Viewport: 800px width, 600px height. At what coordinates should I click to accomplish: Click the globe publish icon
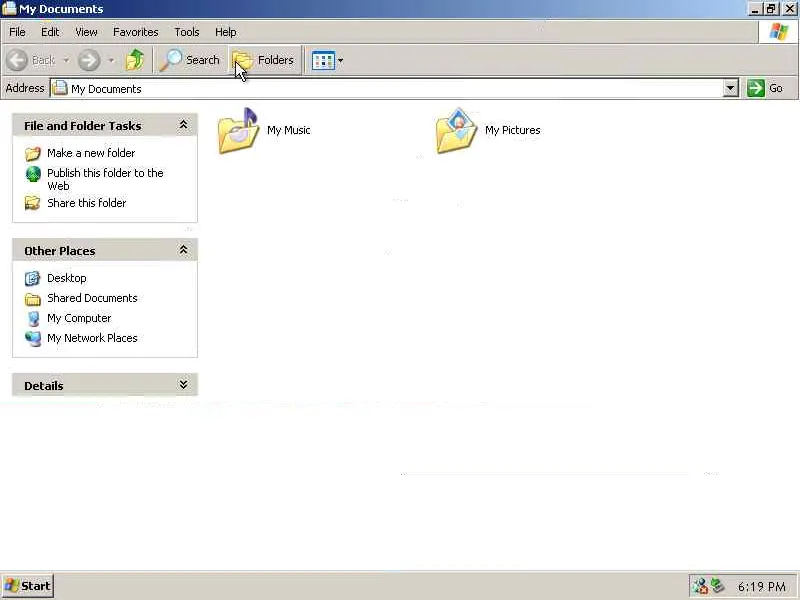[x=33, y=174]
